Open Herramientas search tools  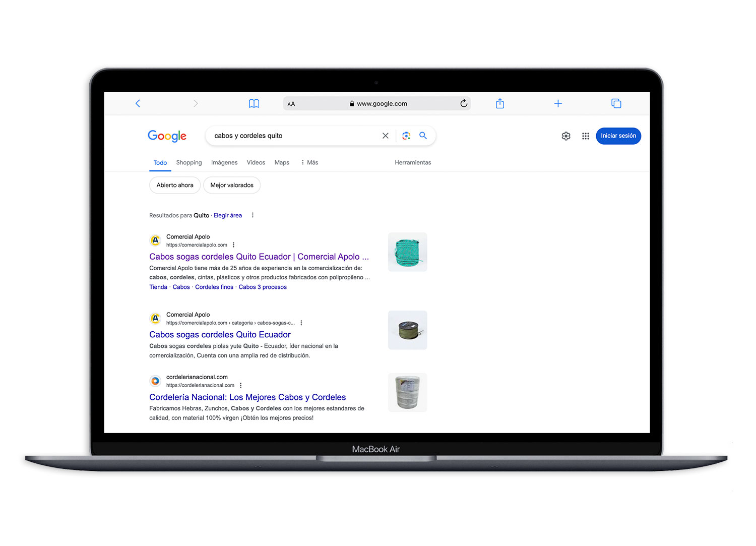point(413,162)
